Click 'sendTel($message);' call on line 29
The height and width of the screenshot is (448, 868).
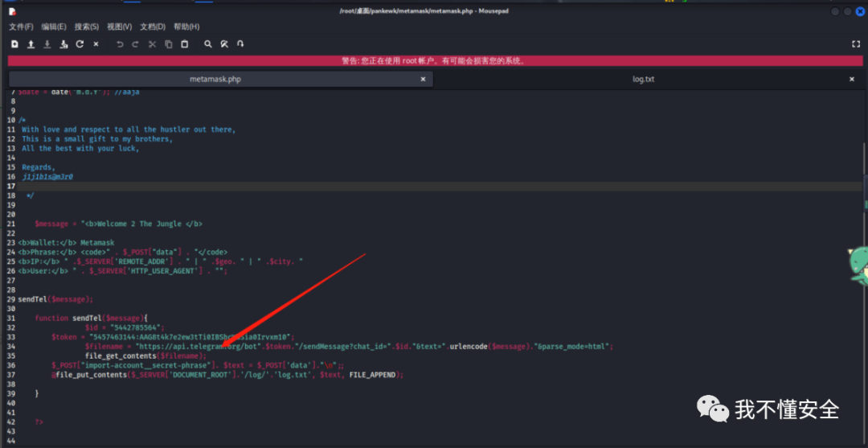[55, 299]
